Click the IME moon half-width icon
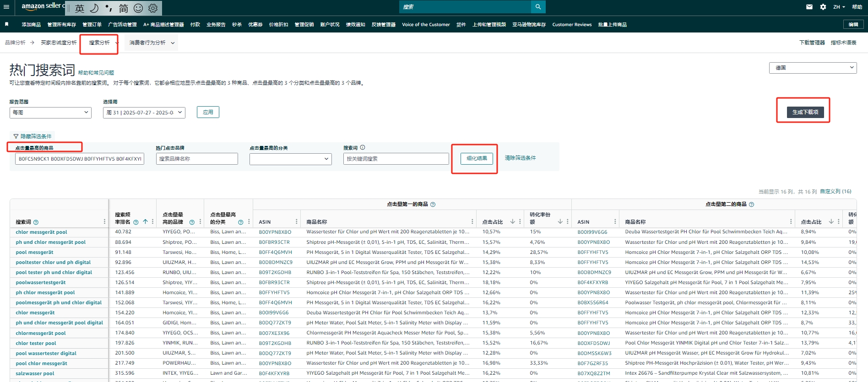Screen dimensions: 868x382 [x=94, y=8]
